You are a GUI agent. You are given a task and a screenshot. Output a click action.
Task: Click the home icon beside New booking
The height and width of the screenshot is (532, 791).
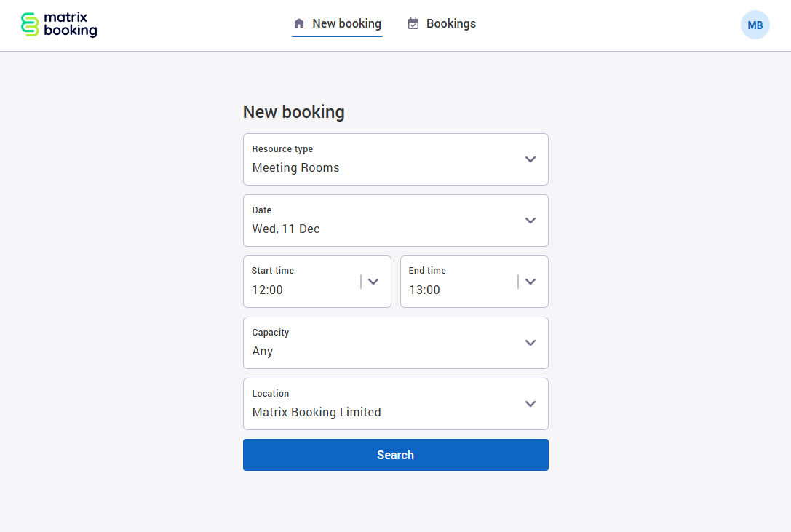(x=299, y=24)
